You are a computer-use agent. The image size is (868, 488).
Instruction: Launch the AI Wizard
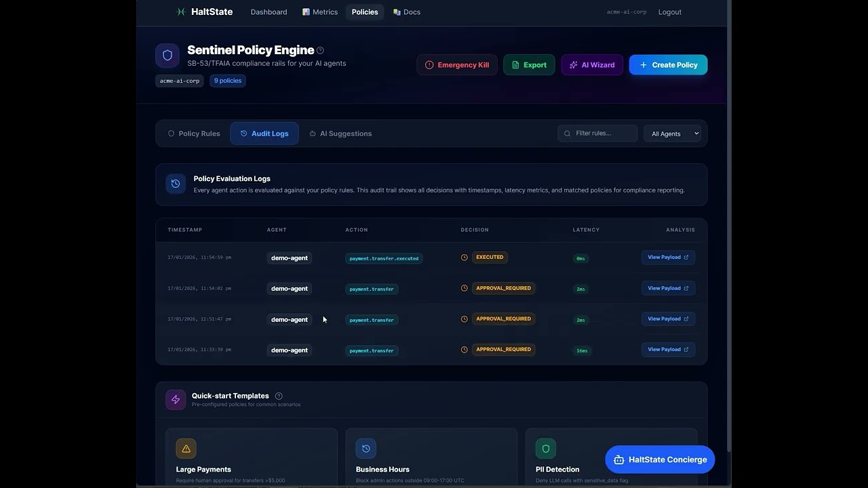coord(592,65)
